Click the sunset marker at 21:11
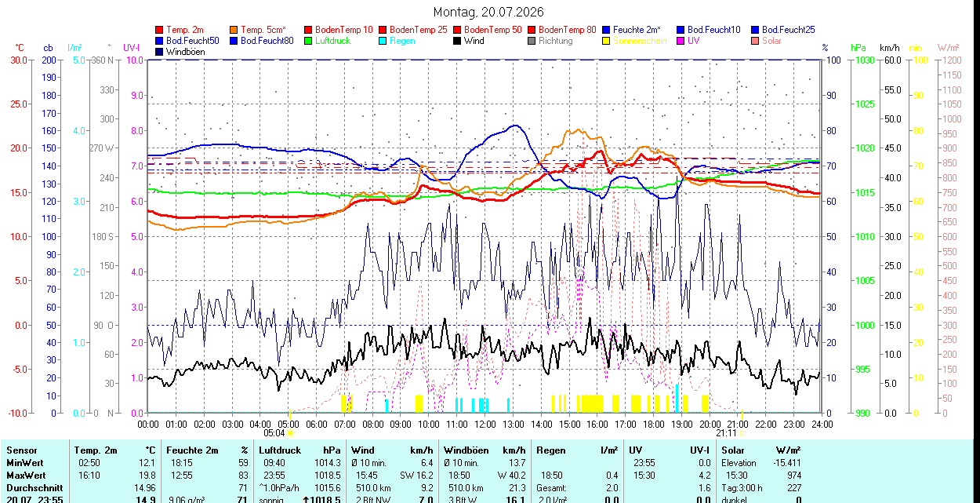Image resolution: width=980 pixels, height=503 pixels. tap(742, 432)
